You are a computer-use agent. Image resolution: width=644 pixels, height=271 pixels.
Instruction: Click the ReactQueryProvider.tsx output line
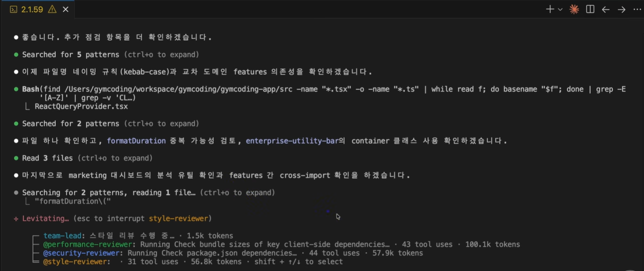81,106
